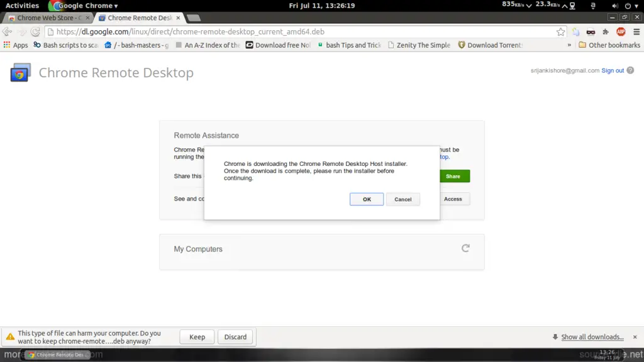Click the Chrome Remote Des taskbar item
The height and width of the screenshot is (362, 644).
point(57,354)
